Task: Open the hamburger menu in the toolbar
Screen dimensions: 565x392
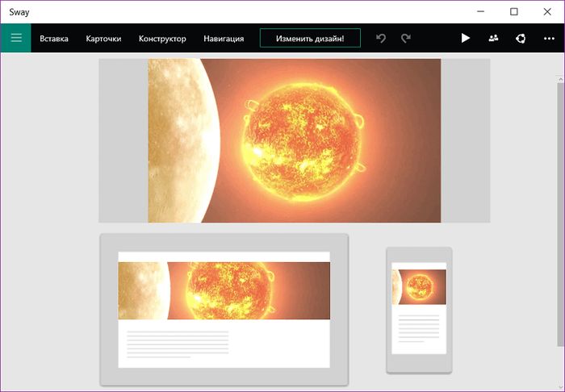Action: pos(15,38)
